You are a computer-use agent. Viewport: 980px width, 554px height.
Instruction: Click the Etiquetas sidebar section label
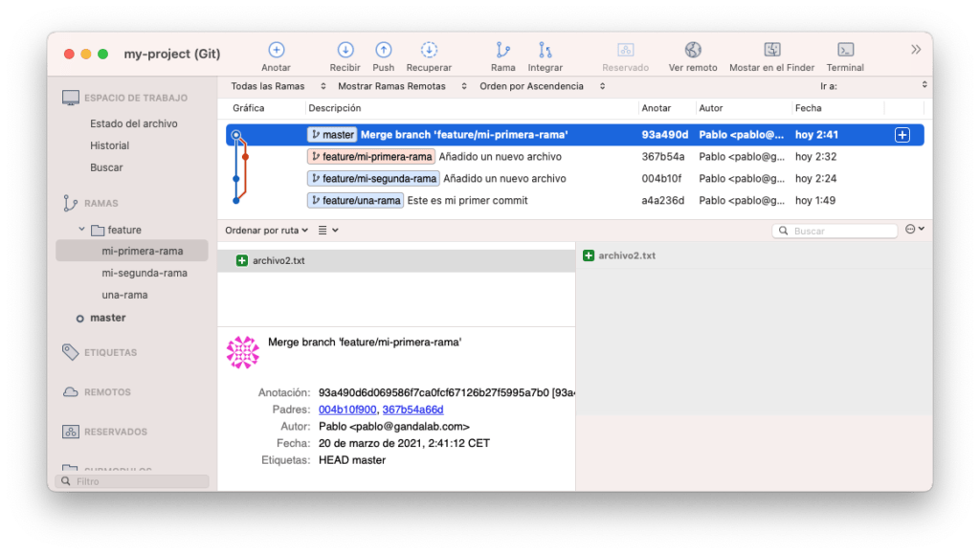111,352
